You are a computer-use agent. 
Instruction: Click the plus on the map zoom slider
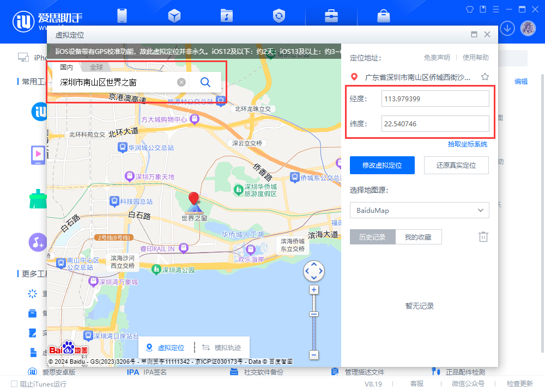pyautogui.click(x=314, y=290)
